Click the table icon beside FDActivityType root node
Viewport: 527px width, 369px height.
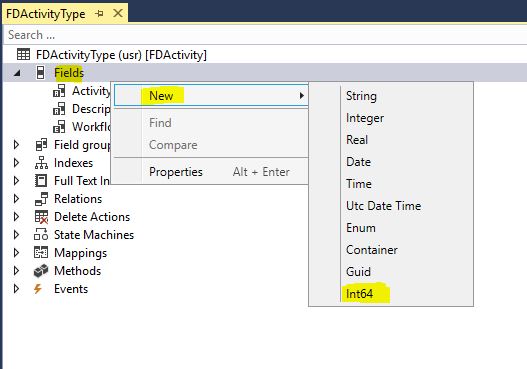tap(23, 55)
